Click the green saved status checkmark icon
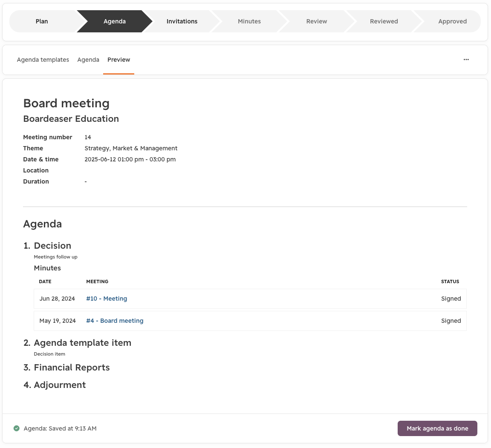Viewport: 491px width, 448px height. (17, 428)
